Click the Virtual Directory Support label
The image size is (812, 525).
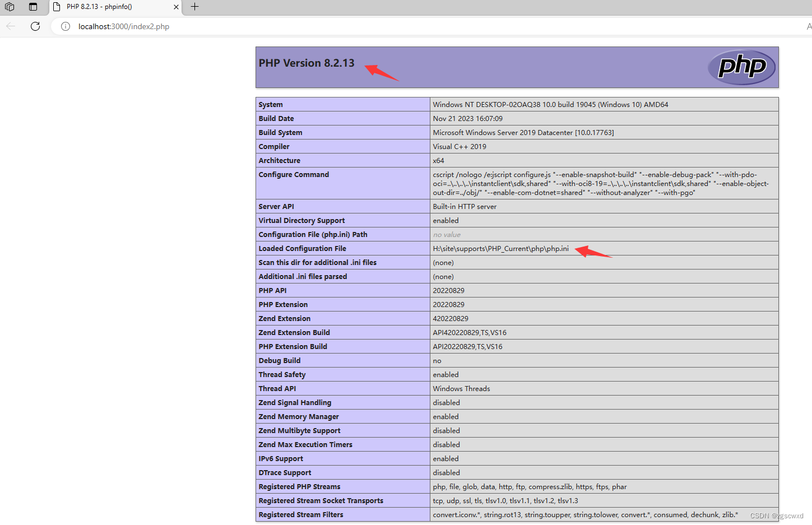(x=301, y=221)
